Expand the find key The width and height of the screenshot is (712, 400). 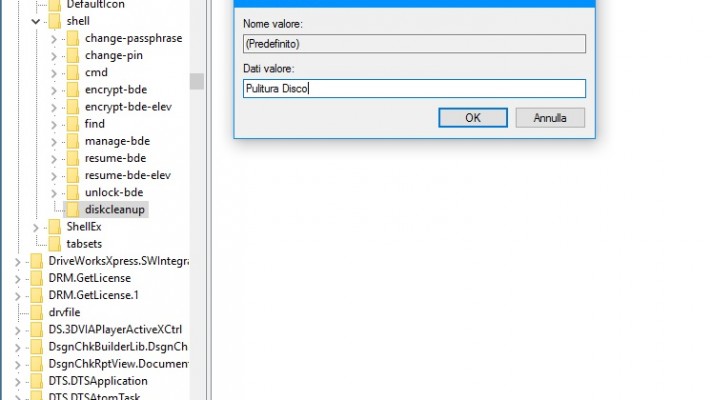pyautogui.click(x=54, y=125)
